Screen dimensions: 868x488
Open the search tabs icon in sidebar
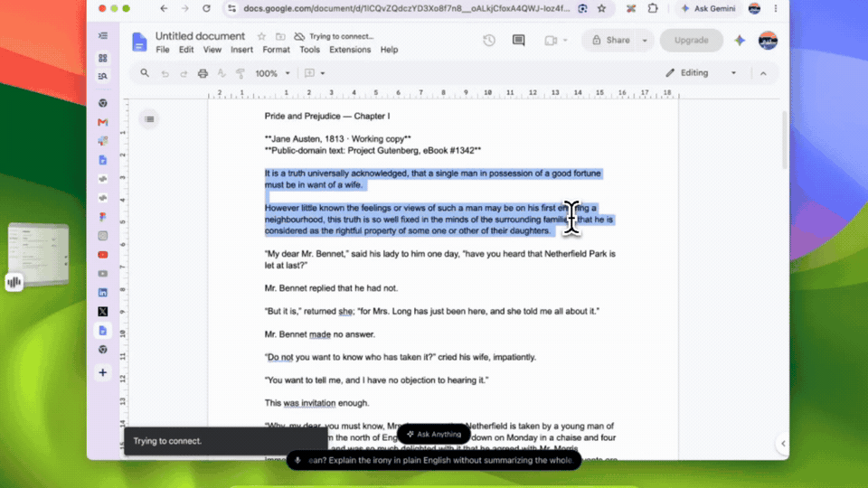click(x=103, y=76)
